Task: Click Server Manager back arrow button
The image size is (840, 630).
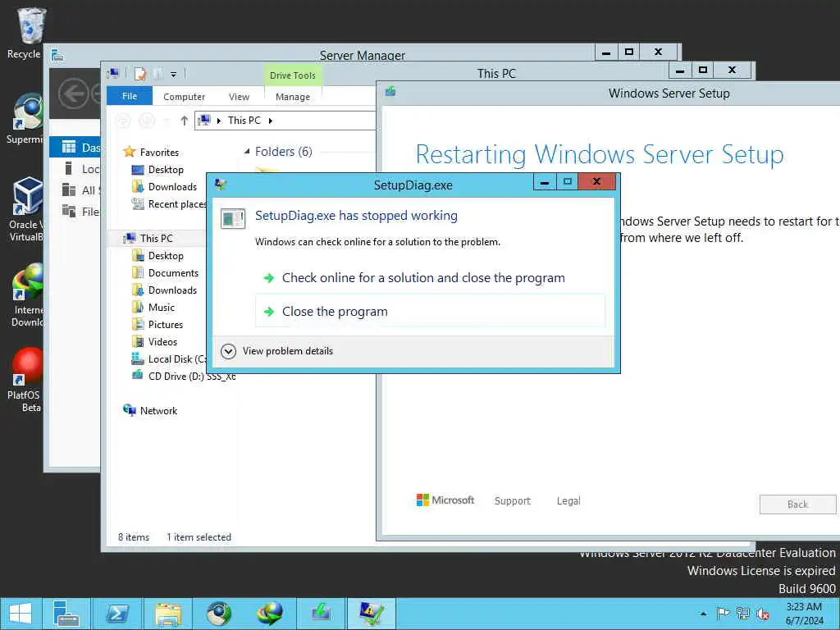Action: pyautogui.click(x=73, y=94)
